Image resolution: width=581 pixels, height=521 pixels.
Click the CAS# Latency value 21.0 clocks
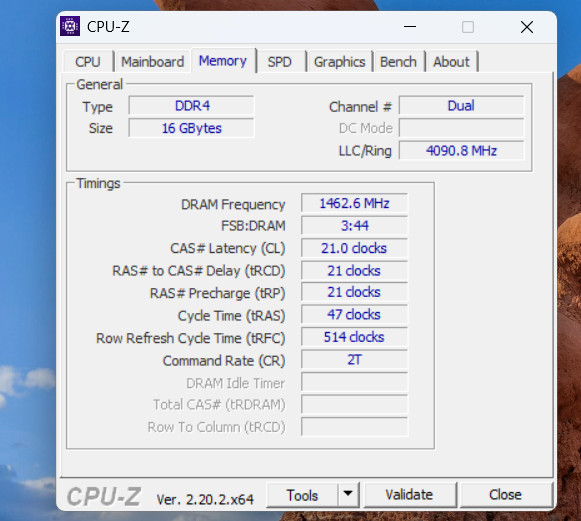(x=354, y=248)
